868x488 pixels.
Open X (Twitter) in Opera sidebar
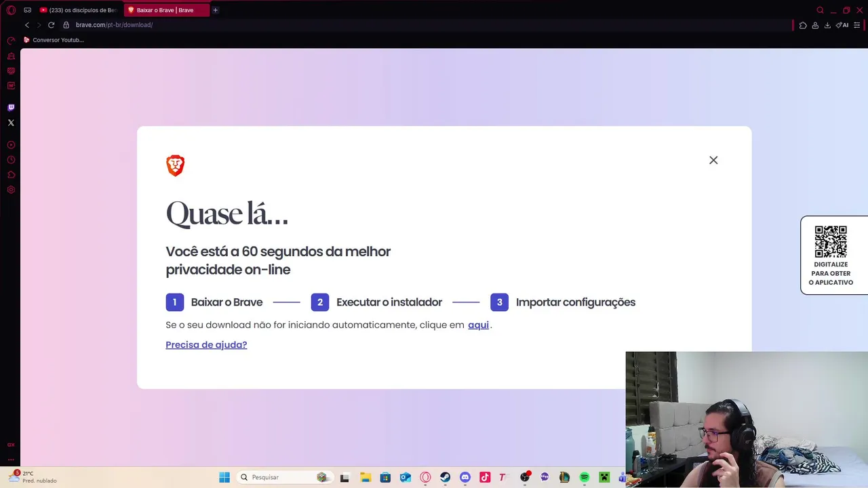tap(11, 123)
